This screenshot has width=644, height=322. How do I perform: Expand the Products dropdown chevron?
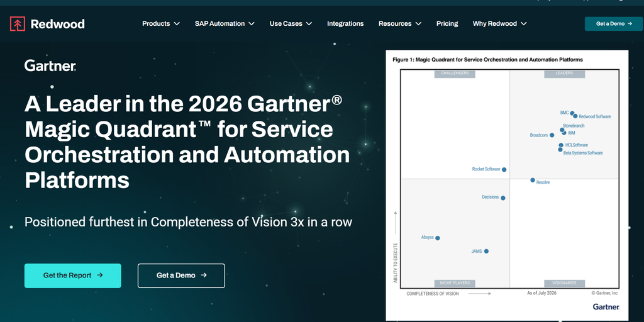[177, 24]
